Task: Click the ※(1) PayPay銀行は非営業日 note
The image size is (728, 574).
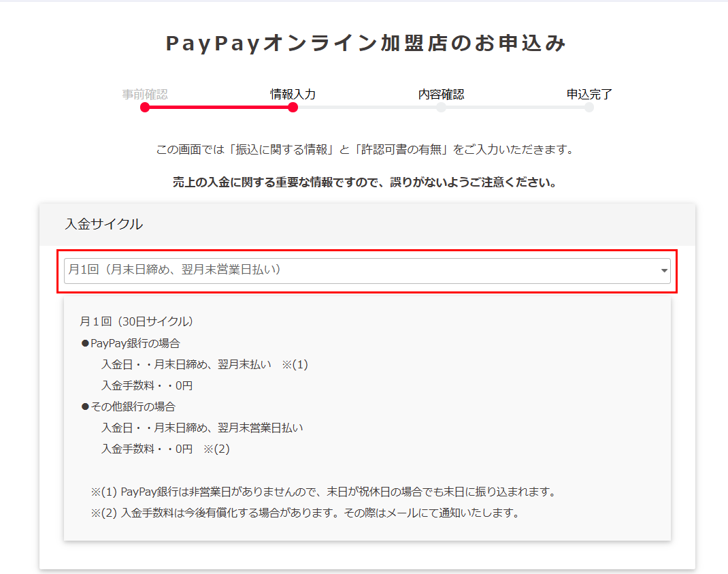Action: (x=324, y=492)
